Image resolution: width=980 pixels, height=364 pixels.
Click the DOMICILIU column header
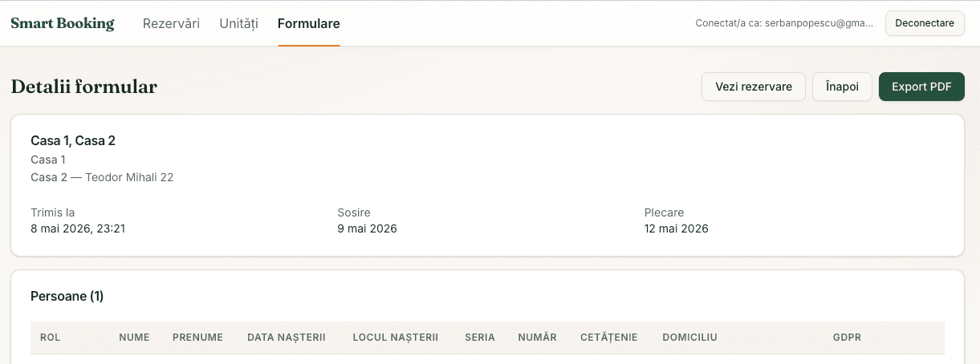(689, 338)
